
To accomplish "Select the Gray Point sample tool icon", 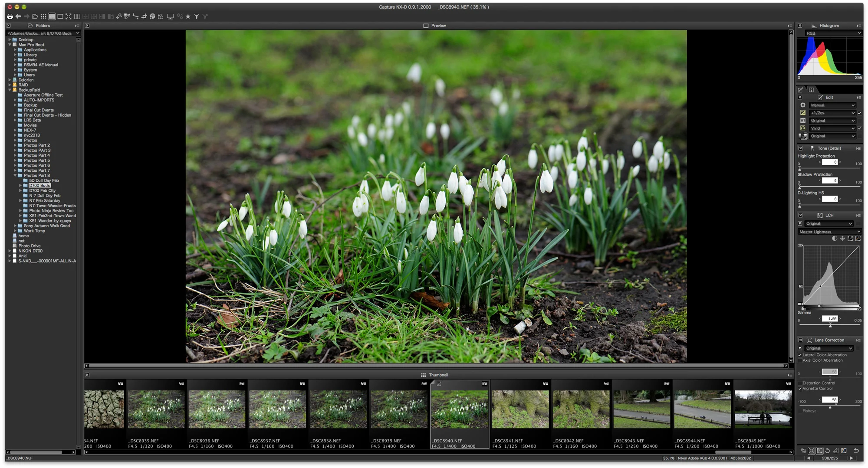I will (x=127, y=16).
